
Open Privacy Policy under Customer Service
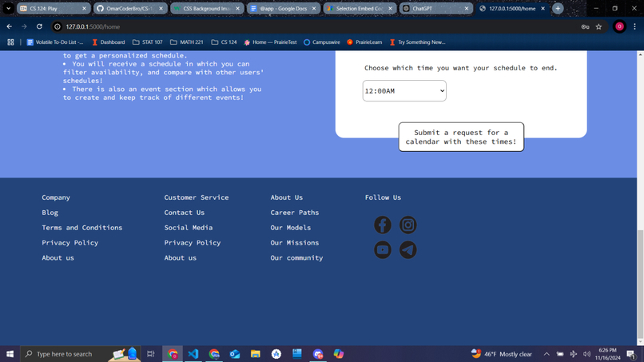click(x=193, y=243)
